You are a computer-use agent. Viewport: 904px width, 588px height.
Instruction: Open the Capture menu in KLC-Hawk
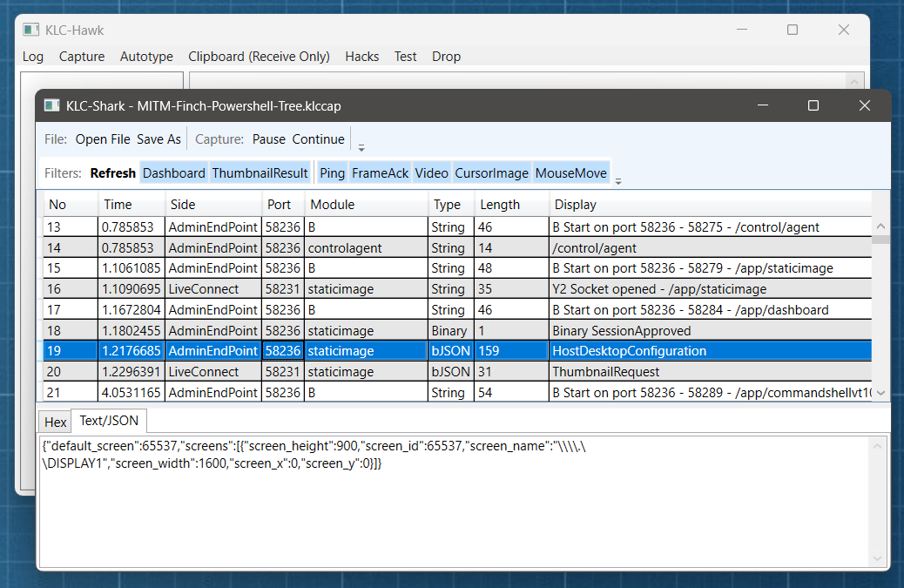82,57
